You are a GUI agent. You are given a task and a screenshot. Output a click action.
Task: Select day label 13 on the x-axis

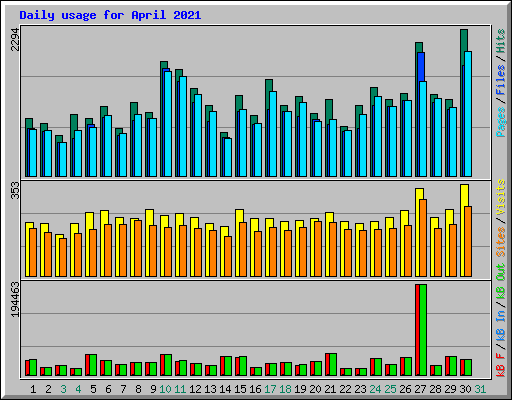(x=210, y=389)
